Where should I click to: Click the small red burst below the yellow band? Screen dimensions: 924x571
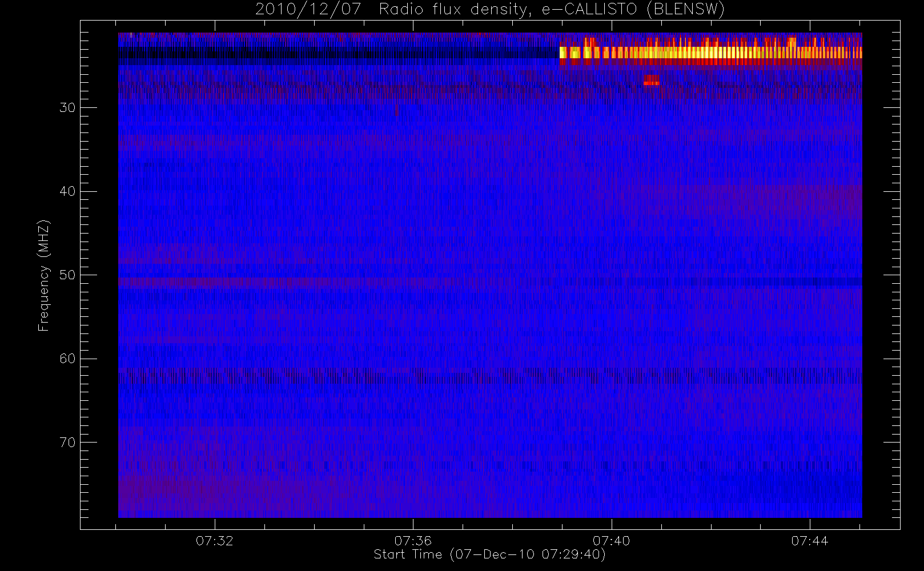[x=651, y=80]
